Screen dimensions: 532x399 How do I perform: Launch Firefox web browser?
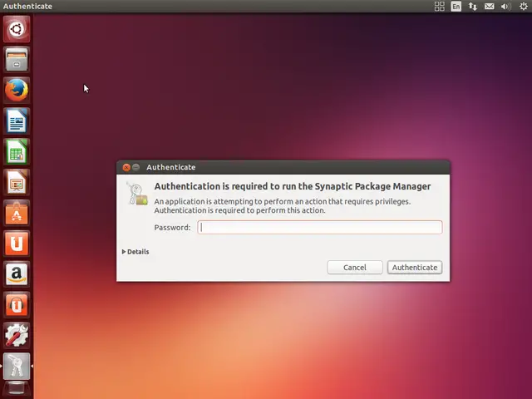point(17,90)
